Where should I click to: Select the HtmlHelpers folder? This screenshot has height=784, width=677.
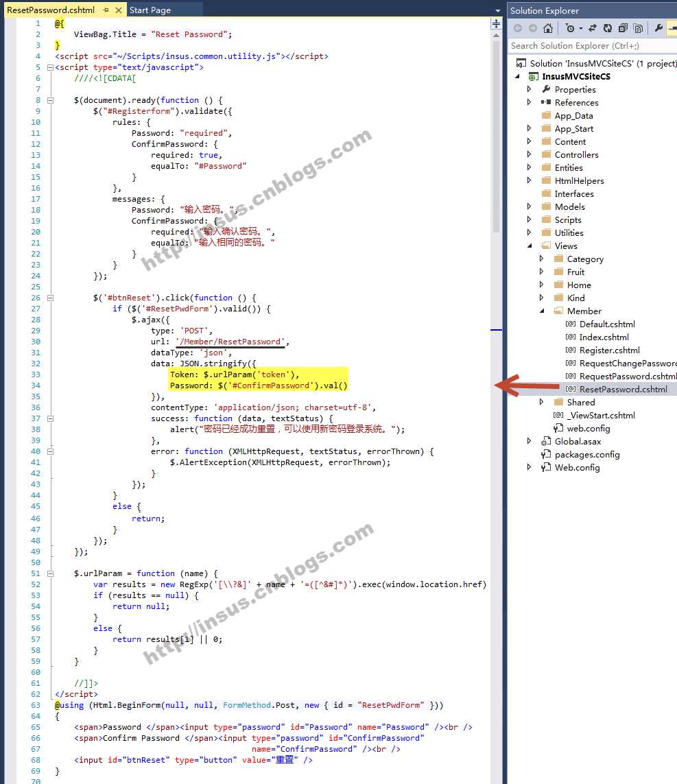click(579, 180)
